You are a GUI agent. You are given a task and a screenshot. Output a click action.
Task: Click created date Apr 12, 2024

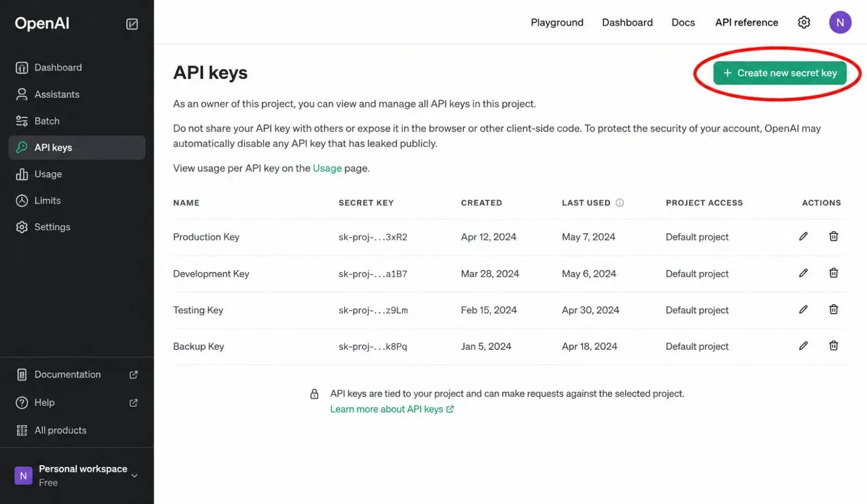click(x=489, y=237)
